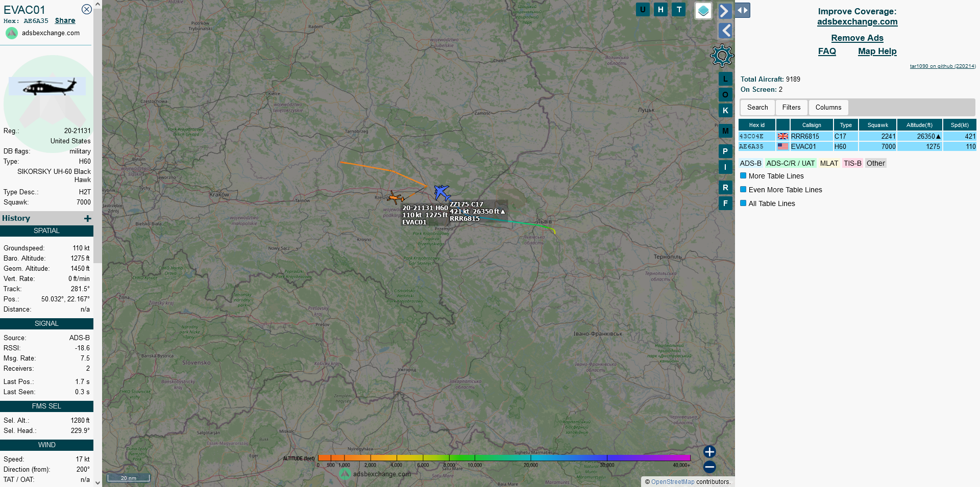The width and height of the screenshot is (980, 487).
Task: Click the left chevron sidebar arrow
Action: point(725,31)
